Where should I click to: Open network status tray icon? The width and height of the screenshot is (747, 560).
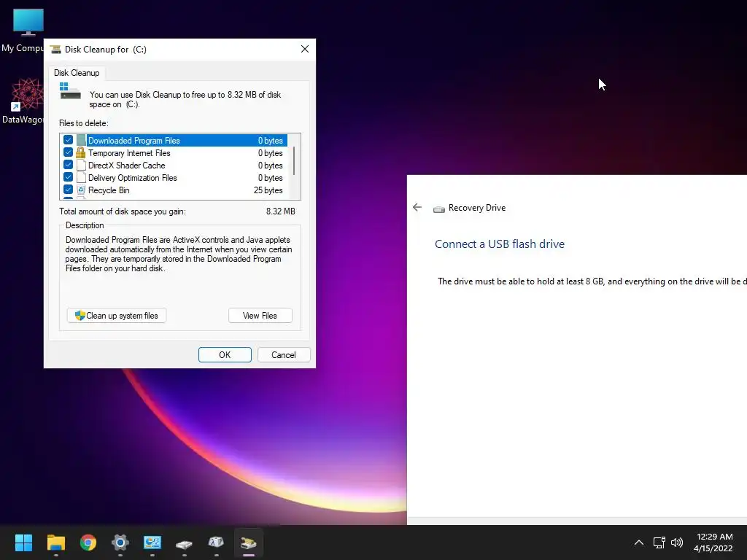point(659,542)
